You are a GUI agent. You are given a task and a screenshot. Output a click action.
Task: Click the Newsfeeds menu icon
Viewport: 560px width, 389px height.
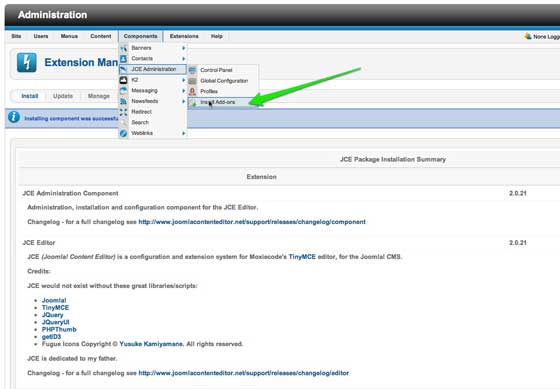coord(124,101)
